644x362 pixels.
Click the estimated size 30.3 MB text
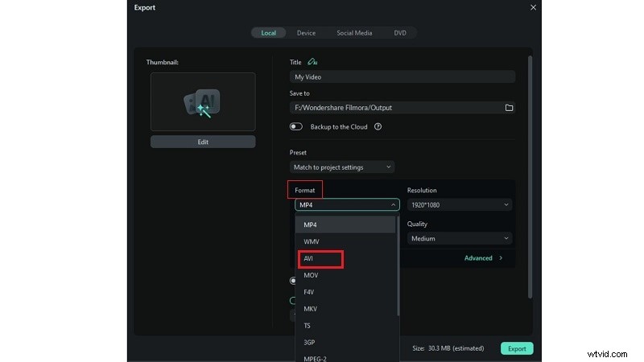448,348
